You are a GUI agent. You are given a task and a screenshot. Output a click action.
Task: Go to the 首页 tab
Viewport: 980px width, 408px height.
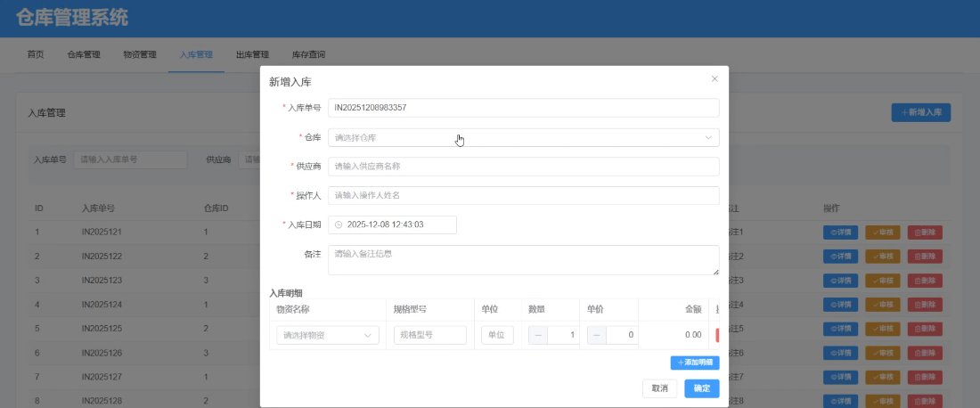pyautogui.click(x=36, y=54)
